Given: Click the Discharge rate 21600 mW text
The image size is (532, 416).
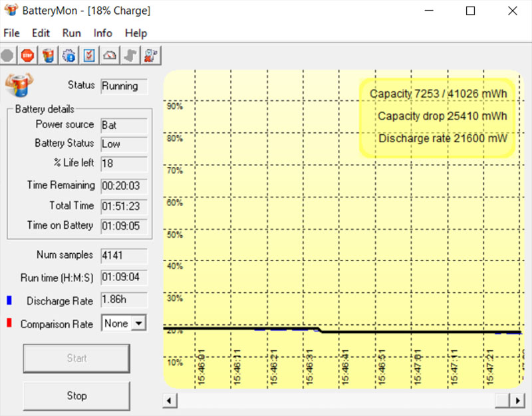Looking at the screenshot, I should (443, 139).
